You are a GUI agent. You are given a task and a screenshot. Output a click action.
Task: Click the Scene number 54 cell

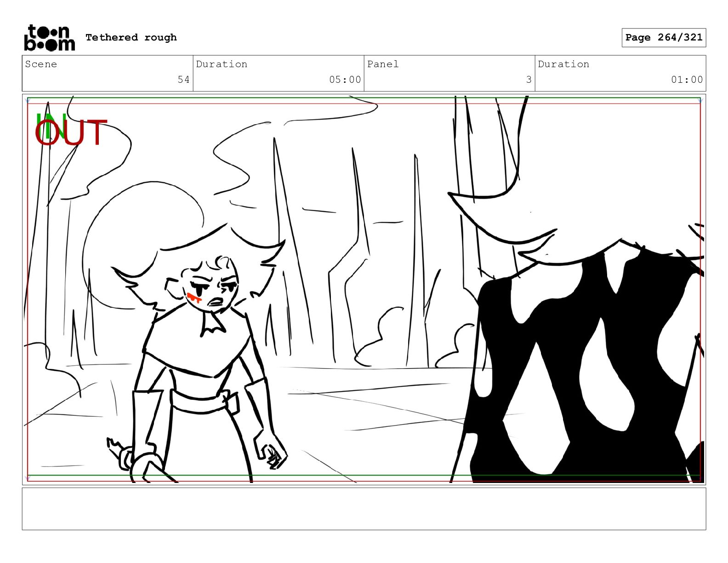[x=108, y=73]
